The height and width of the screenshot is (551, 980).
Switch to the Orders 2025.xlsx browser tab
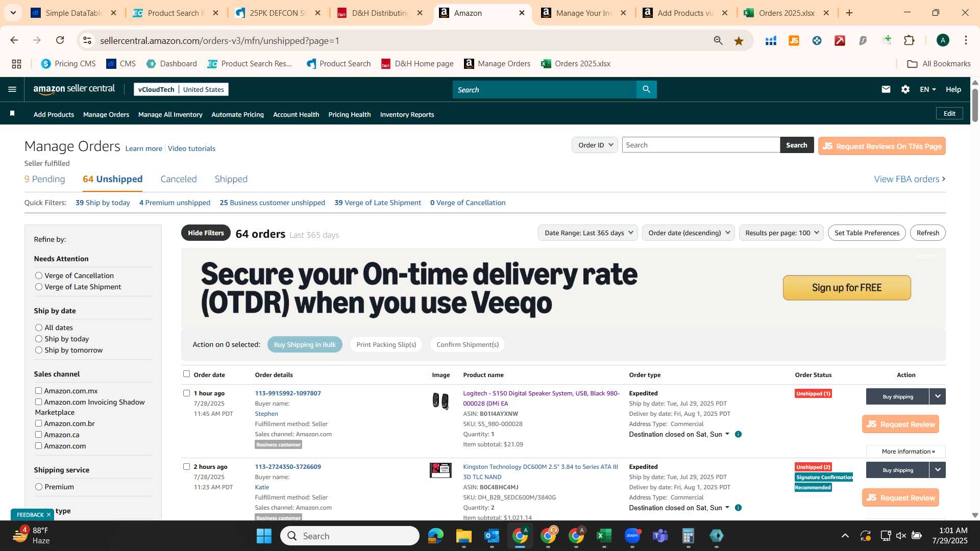point(786,13)
